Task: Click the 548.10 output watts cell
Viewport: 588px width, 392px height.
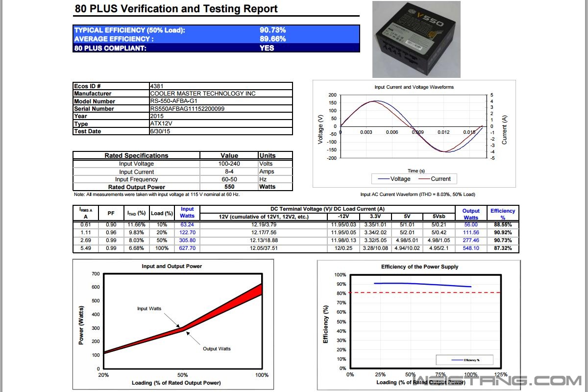Action: click(x=471, y=248)
